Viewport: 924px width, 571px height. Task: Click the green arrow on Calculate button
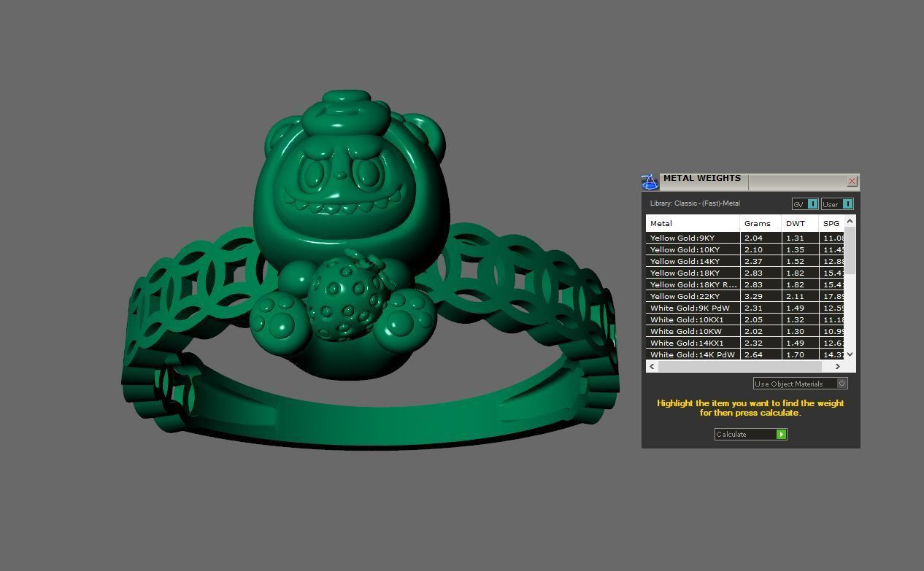click(x=781, y=435)
